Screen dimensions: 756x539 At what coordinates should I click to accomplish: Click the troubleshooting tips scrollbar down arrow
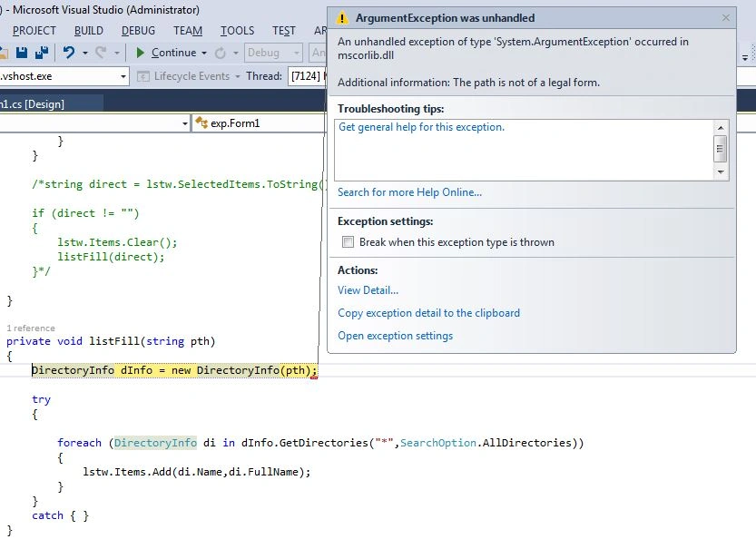[x=721, y=172]
